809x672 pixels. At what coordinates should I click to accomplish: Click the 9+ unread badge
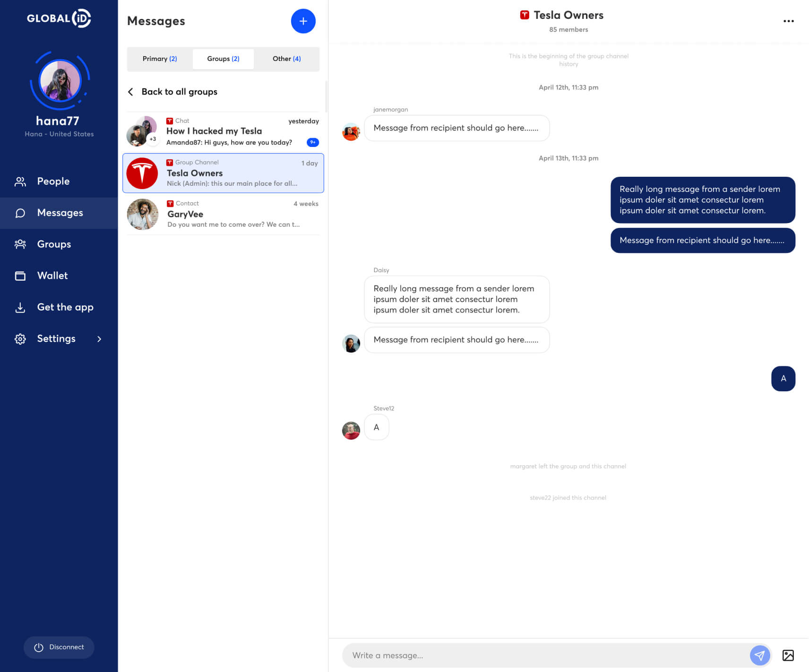(x=313, y=142)
